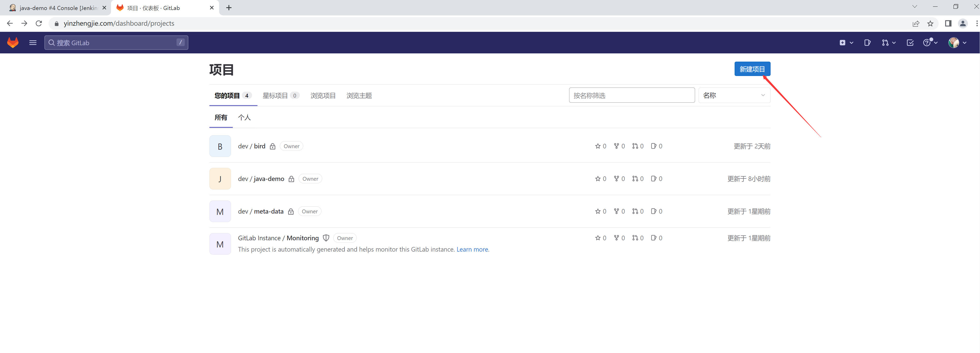Click merge requests icon for meta-data row

tap(635, 211)
